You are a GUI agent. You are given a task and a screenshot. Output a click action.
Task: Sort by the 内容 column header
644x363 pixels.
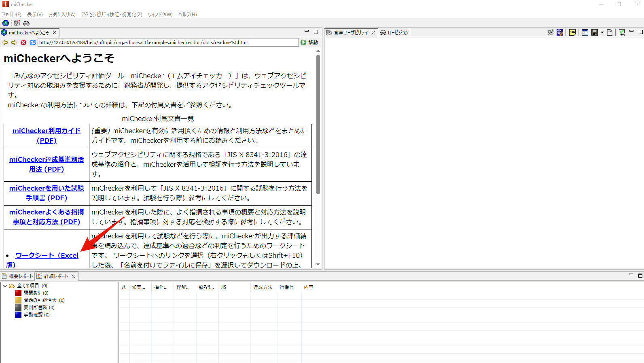(472, 287)
